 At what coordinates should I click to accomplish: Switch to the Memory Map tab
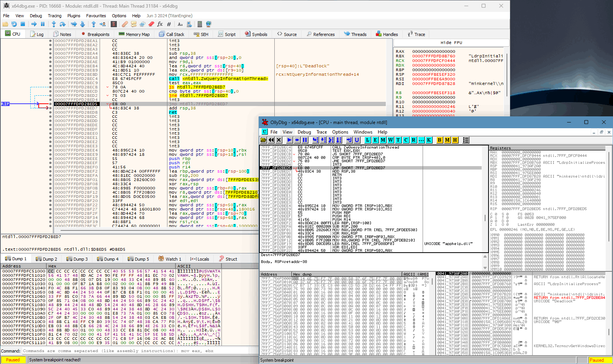[x=134, y=34]
